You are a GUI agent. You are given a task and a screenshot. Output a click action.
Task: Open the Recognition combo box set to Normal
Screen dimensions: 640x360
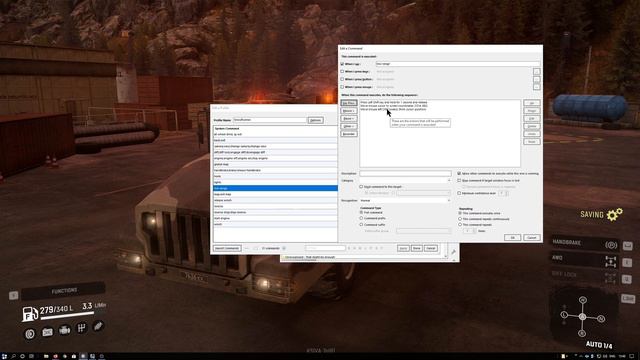pyautogui.click(x=405, y=200)
